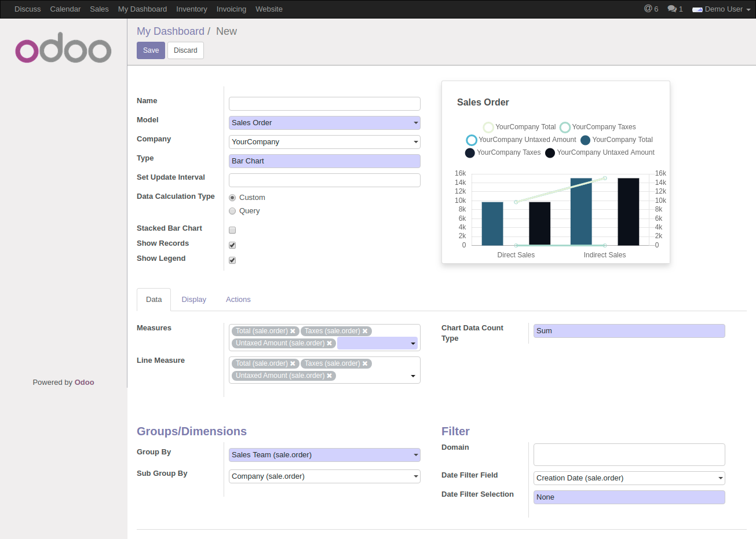Open mentions counter icon showing 6

coord(651,9)
